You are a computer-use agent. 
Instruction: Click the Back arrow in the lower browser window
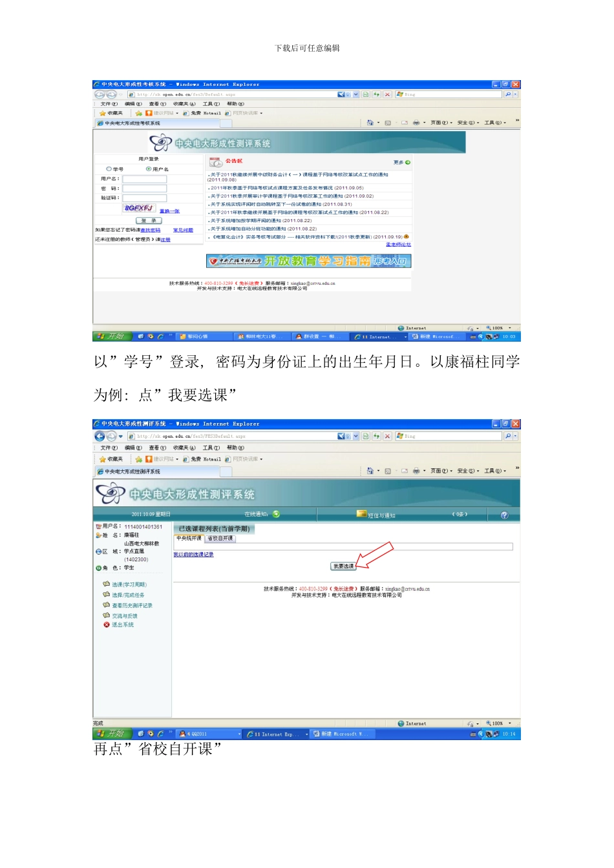[x=100, y=436]
